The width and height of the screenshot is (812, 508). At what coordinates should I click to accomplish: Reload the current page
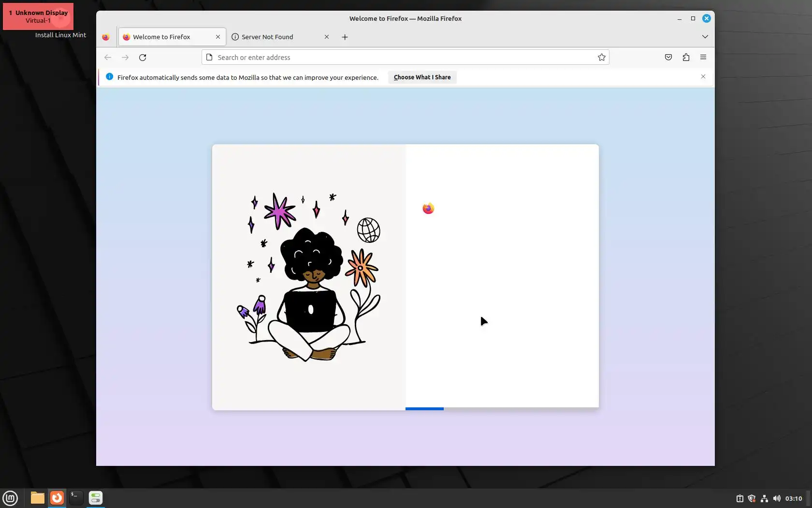click(143, 57)
